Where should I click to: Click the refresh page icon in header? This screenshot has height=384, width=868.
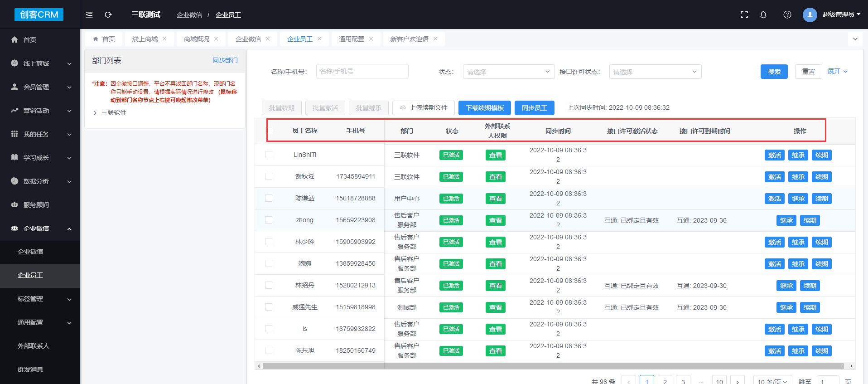(x=108, y=15)
